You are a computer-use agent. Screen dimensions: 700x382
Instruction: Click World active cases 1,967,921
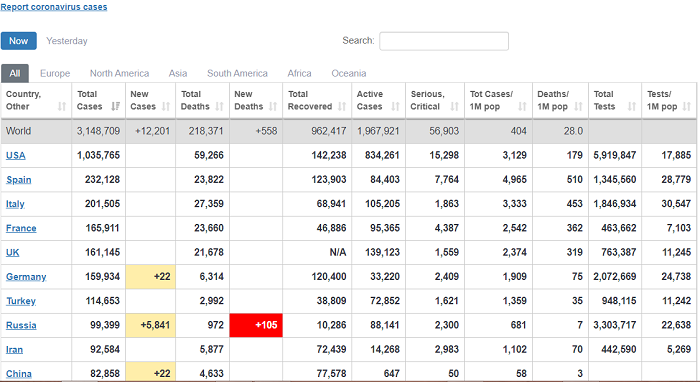point(378,131)
